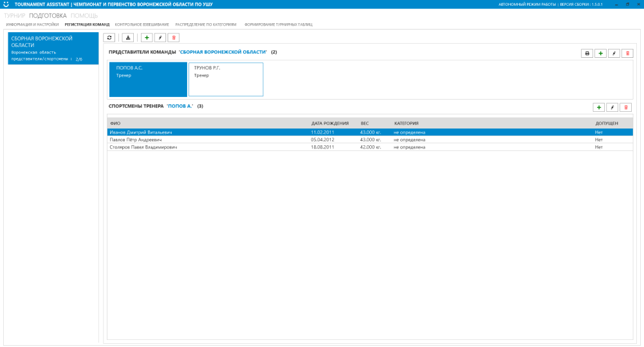Image resolution: width=644 pixels, height=347 pixels.
Task: Print the team representatives list
Action: click(586, 53)
